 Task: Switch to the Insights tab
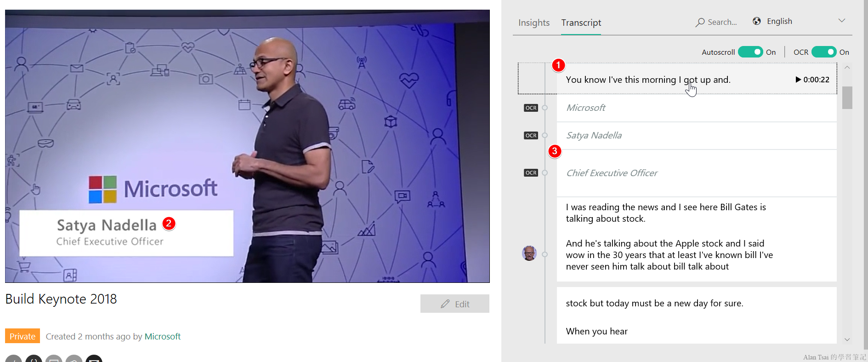point(533,23)
